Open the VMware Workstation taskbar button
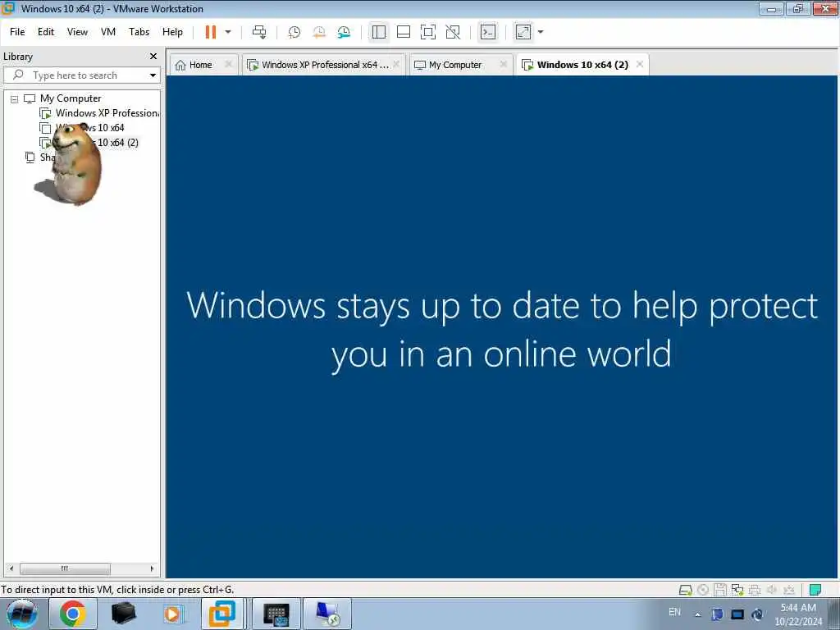 [x=221, y=614]
